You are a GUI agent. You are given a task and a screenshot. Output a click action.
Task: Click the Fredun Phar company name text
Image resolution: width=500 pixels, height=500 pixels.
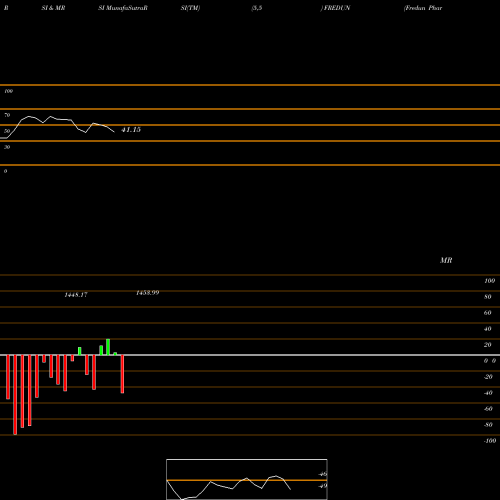pos(423,8)
